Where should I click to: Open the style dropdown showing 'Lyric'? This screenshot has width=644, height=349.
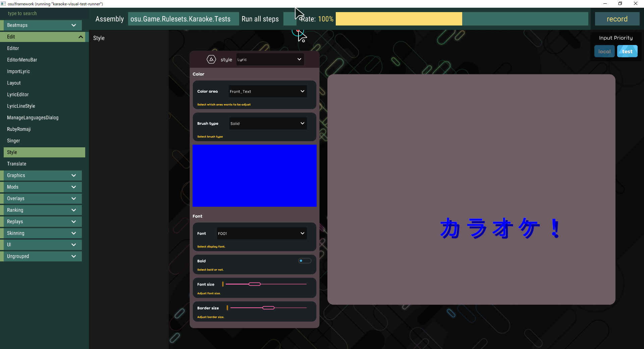point(269,59)
